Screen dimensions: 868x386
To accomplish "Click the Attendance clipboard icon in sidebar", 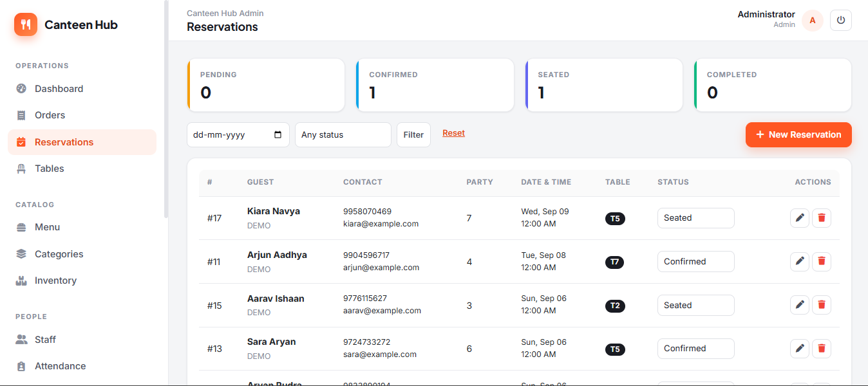I will [x=21, y=366].
